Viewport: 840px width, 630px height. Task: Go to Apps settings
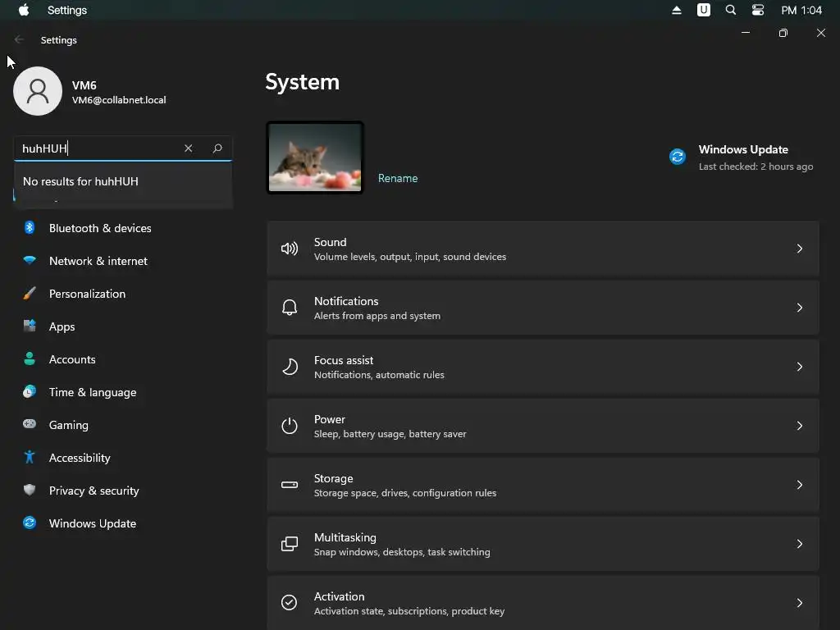tap(123, 326)
